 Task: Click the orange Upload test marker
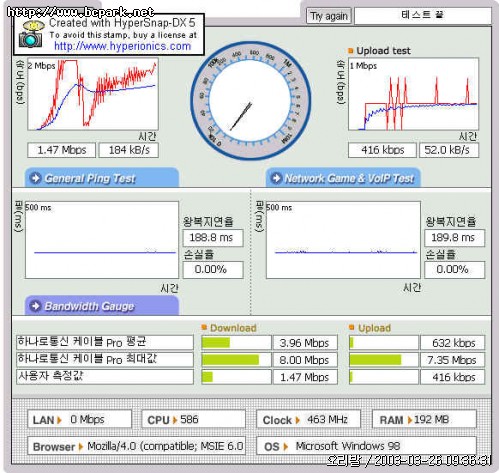click(350, 51)
